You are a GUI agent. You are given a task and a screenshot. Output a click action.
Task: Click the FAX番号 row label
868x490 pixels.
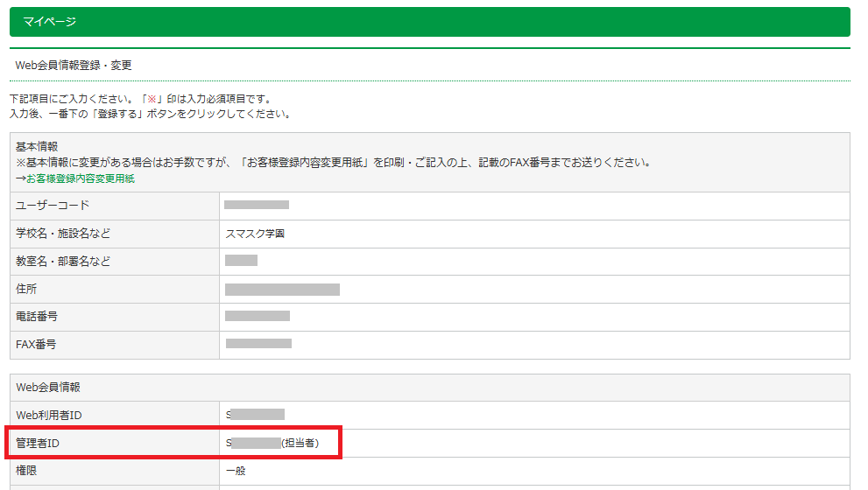[36, 345]
